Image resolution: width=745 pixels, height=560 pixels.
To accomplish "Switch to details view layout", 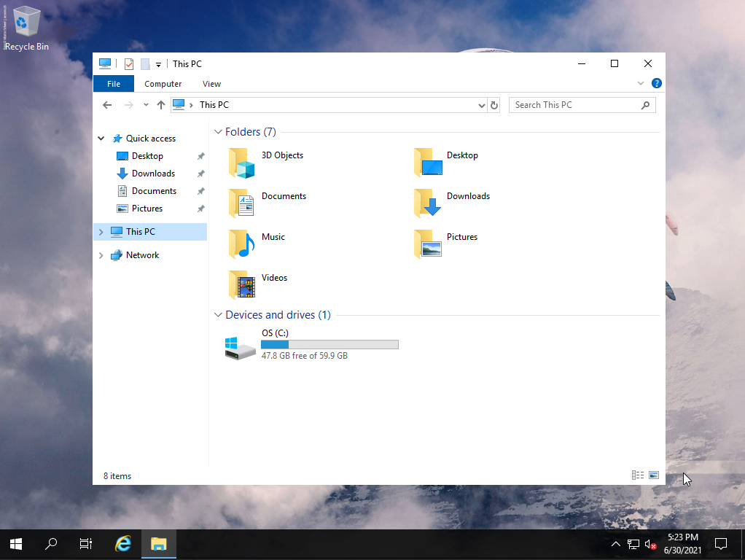I will click(x=638, y=475).
